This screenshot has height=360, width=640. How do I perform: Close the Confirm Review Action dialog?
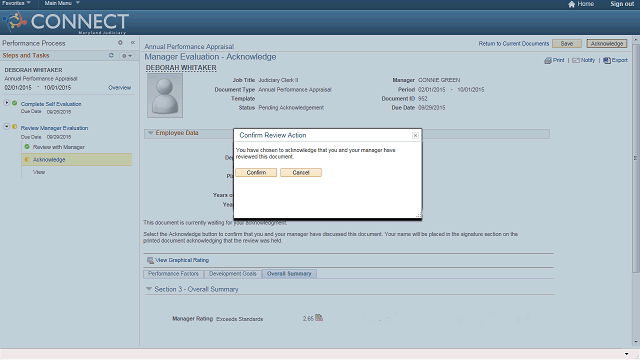(x=415, y=136)
